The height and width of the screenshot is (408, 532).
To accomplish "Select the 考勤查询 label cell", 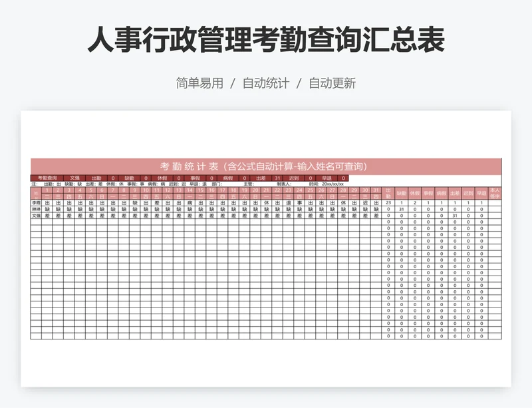I will [x=47, y=178].
